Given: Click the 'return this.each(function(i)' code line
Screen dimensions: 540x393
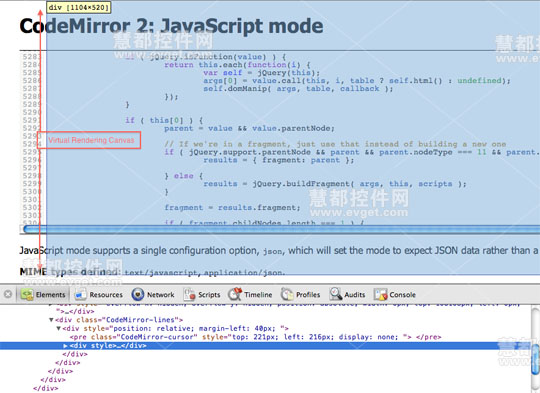Looking at the screenshot, I should tap(237, 65).
